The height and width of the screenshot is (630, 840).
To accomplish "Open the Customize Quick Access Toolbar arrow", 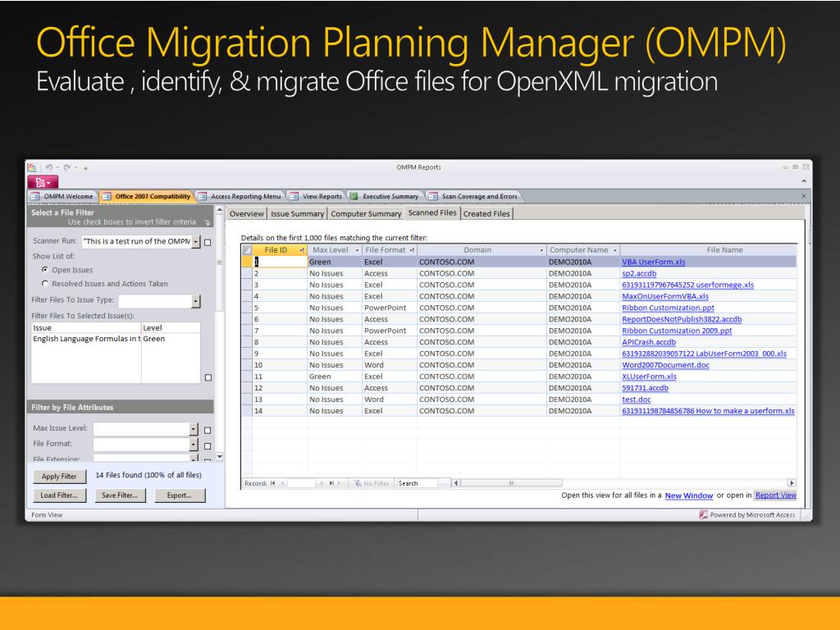I will click(x=85, y=167).
